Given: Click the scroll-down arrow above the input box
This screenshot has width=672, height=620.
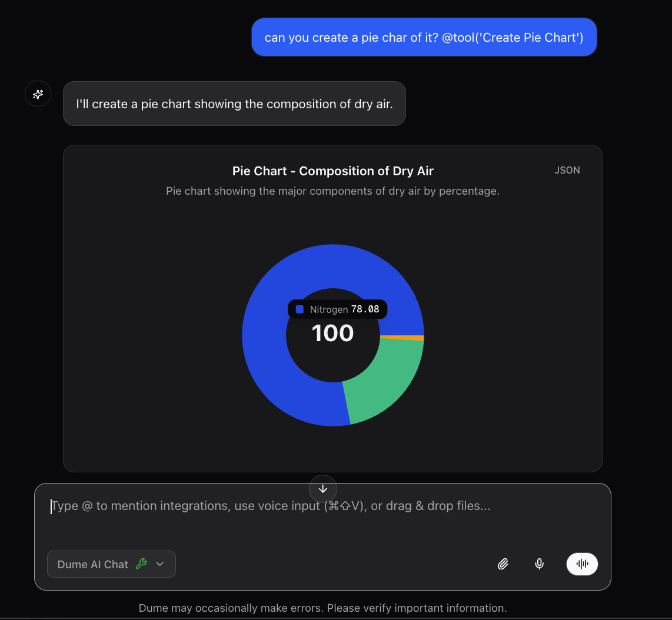Looking at the screenshot, I should click(x=322, y=488).
